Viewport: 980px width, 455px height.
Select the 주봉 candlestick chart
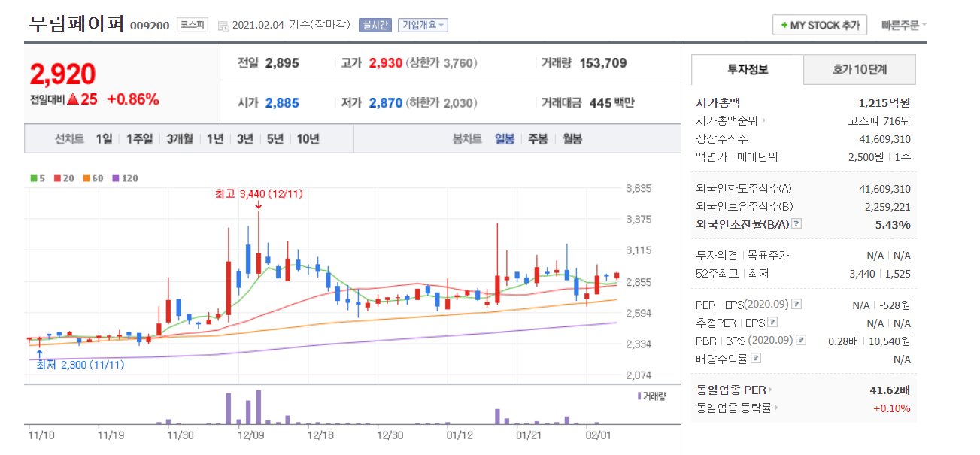[538, 139]
